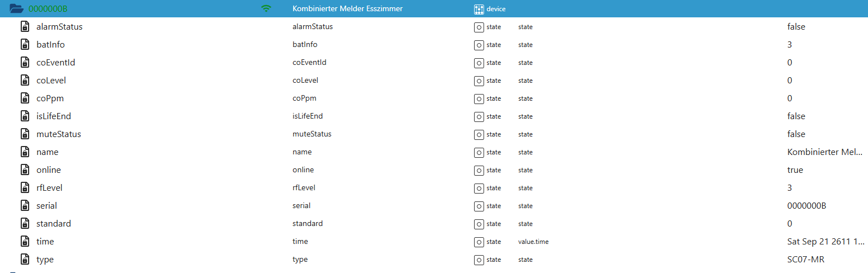This screenshot has height=273, width=868.
Task: Click the batInfo locked file icon
Action: point(25,45)
